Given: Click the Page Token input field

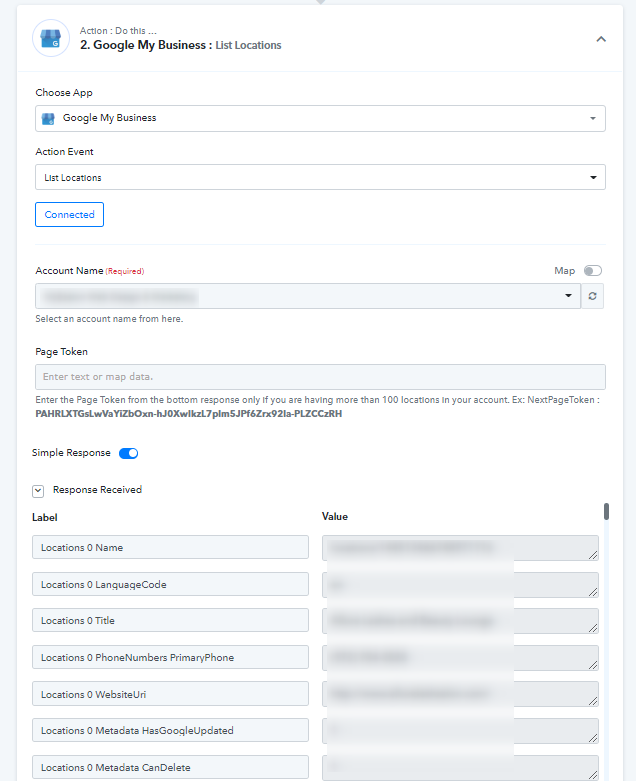Looking at the screenshot, I should 320,377.
